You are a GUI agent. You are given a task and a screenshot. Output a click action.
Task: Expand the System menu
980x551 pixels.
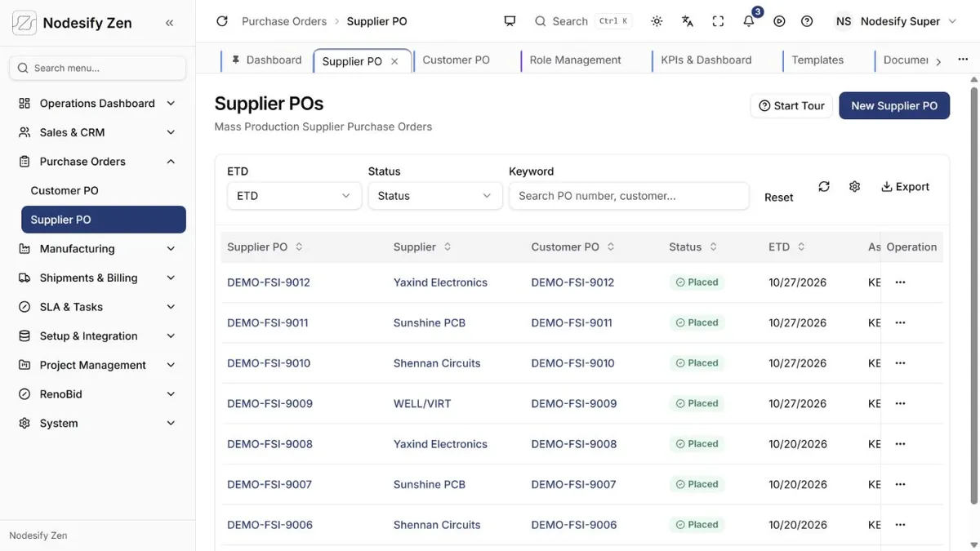point(171,423)
